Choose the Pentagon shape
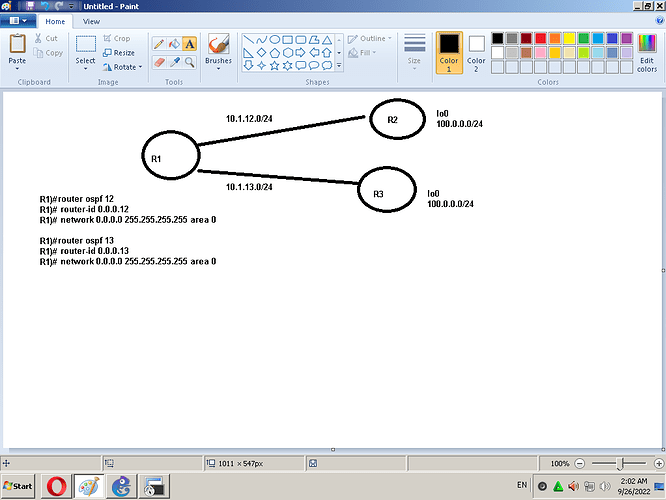The width and height of the screenshot is (666, 500). pyautogui.click(x=275, y=53)
